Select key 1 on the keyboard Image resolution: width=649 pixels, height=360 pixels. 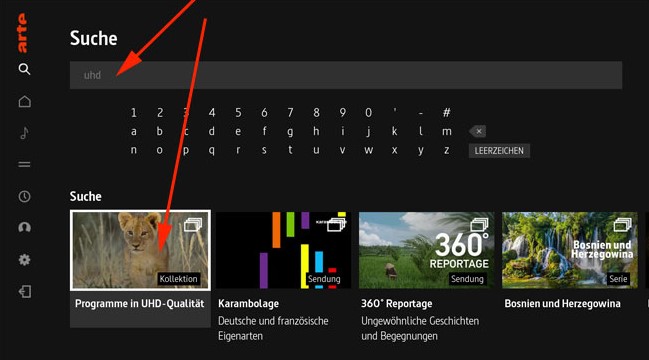tap(134, 113)
